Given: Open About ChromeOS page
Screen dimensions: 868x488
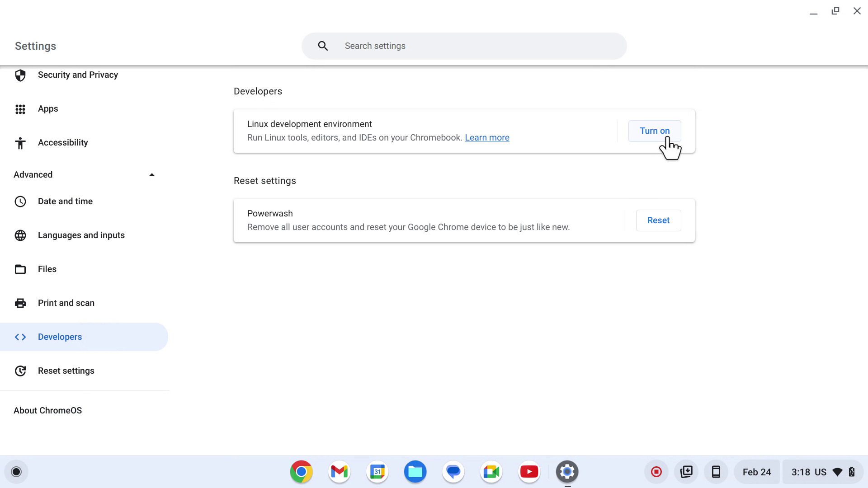Looking at the screenshot, I should pos(48,411).
